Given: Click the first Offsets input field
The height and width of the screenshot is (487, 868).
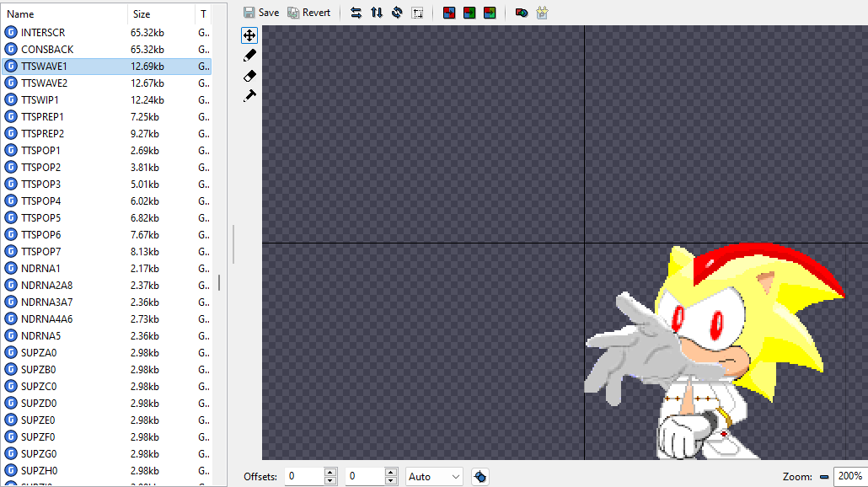Looking at the screenshot, I should [x=304, y=477].
